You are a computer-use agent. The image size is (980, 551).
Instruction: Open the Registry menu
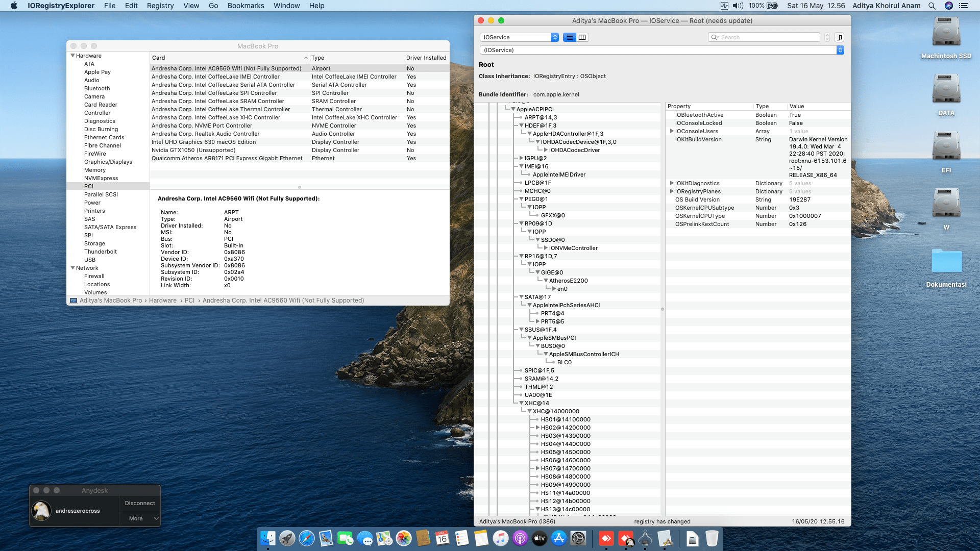point(160,6)
